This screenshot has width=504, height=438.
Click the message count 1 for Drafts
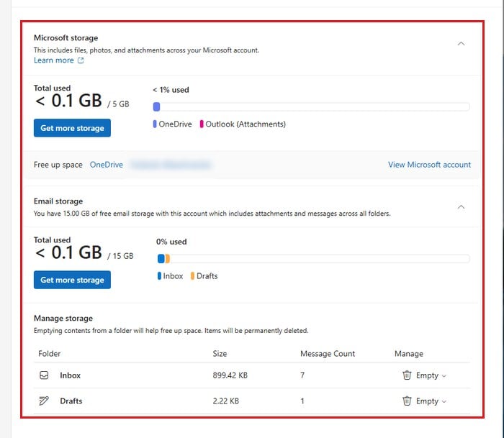[302, 401]
